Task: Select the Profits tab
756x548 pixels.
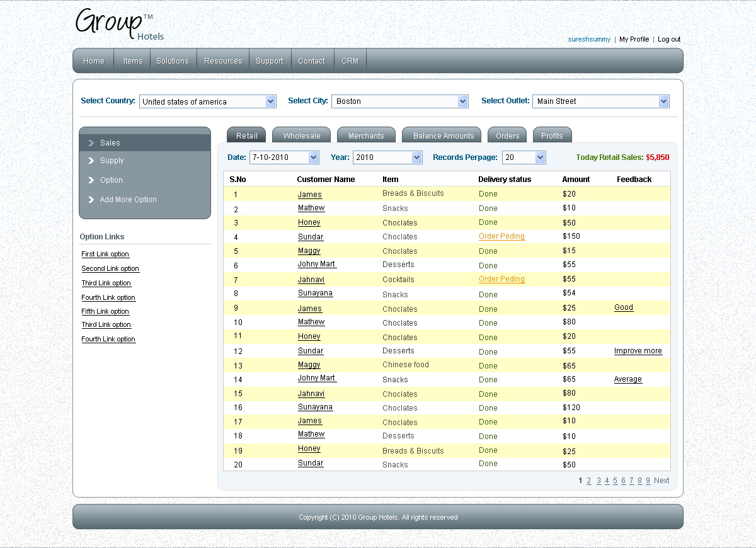Action: tap(552, 135)
